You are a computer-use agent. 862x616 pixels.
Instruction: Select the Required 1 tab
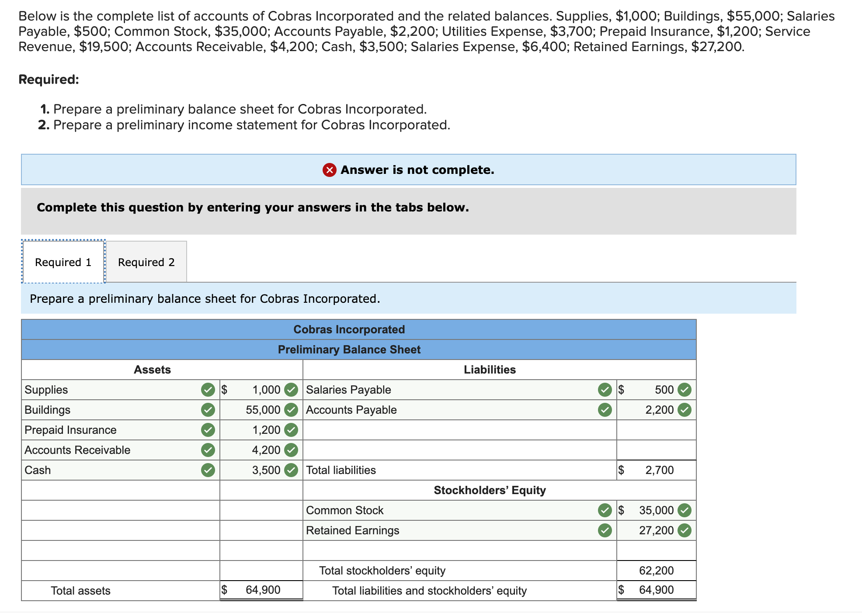[x=63, y=262]
